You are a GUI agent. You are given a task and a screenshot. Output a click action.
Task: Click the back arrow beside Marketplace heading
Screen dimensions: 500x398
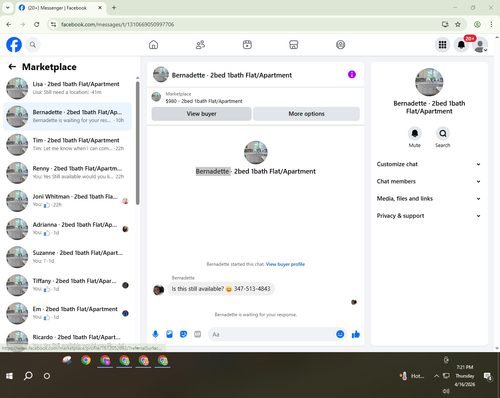click(x=12, y=67)
